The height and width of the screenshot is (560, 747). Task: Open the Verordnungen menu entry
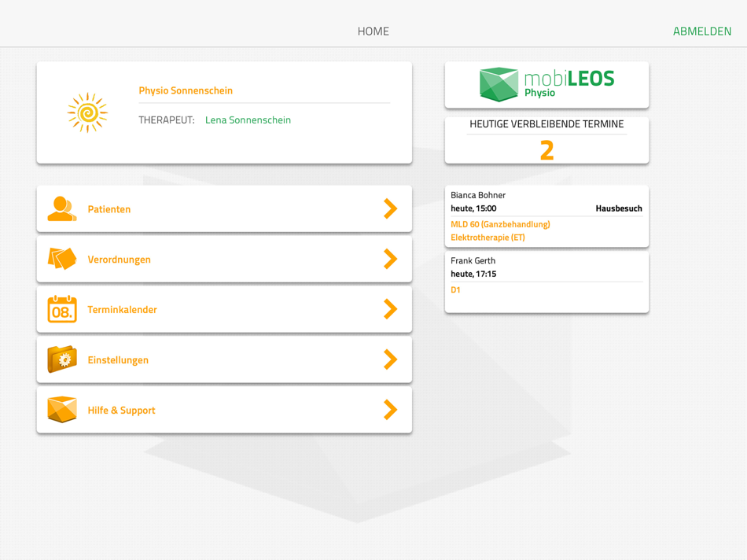224,260
